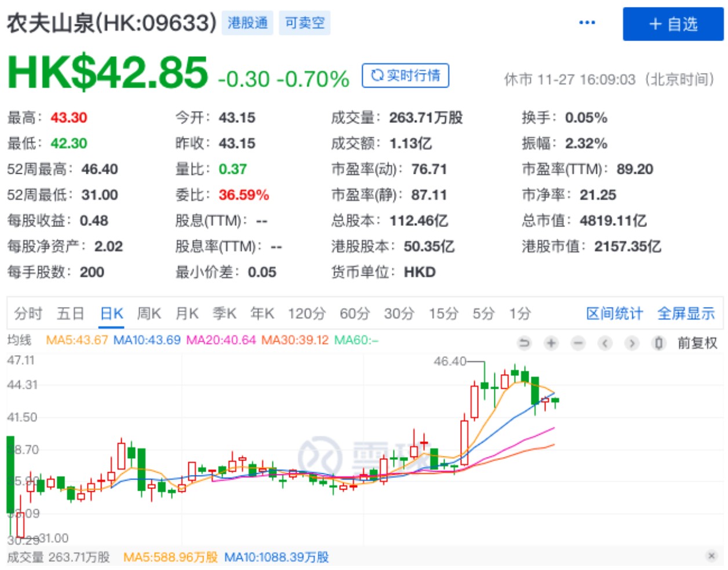
Task: Move the chart left with the chevron icon
Action: pos(605,344)
